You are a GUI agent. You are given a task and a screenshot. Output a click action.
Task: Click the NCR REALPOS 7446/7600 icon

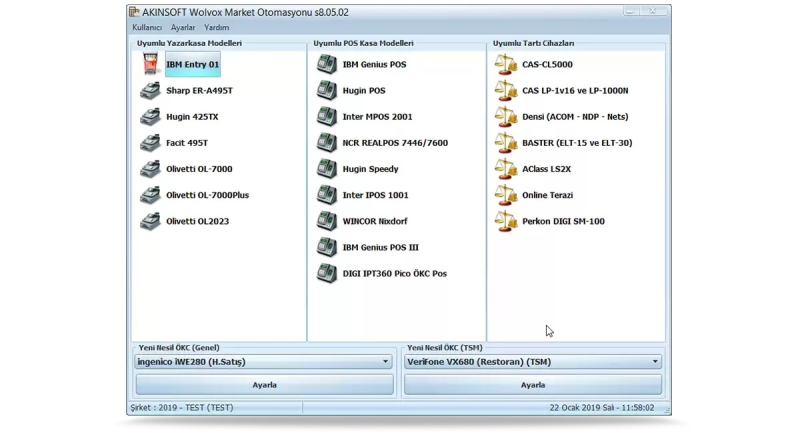(x=327, y=143)
